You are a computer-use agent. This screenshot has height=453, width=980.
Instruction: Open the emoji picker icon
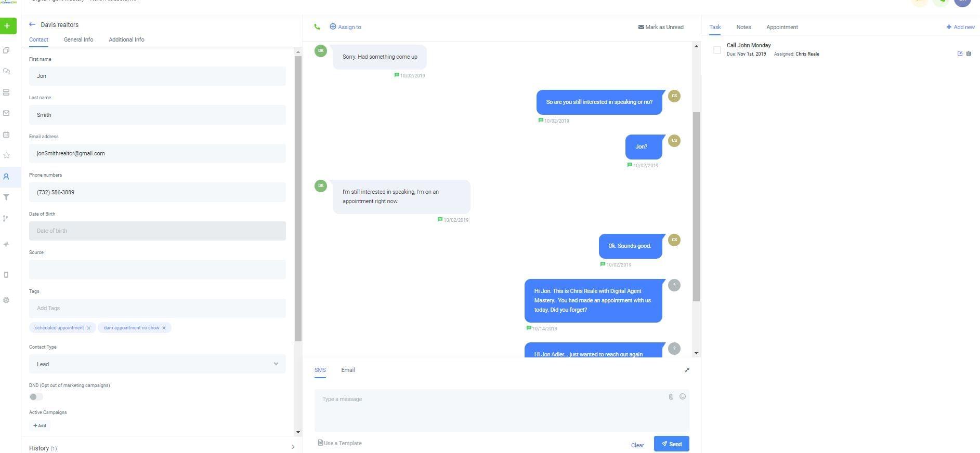coord(683,396)
